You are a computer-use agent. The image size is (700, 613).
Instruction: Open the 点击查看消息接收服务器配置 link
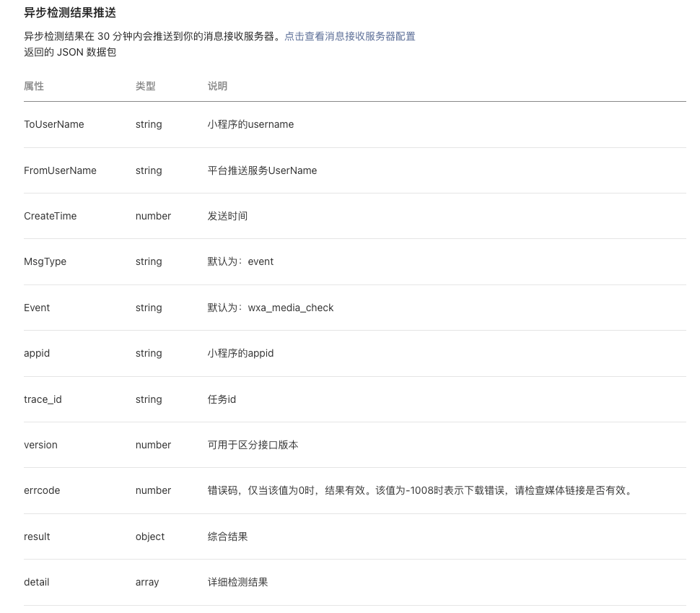(349, 36)
